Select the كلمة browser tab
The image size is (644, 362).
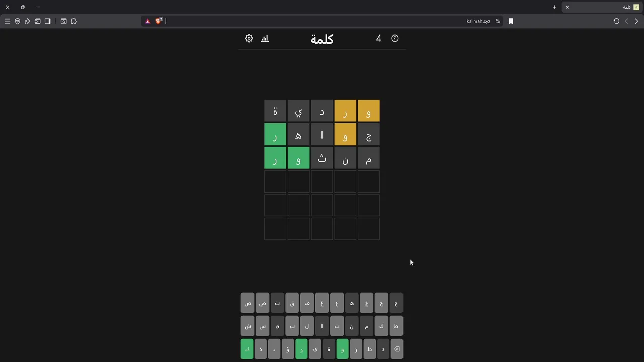pos(602,7)
